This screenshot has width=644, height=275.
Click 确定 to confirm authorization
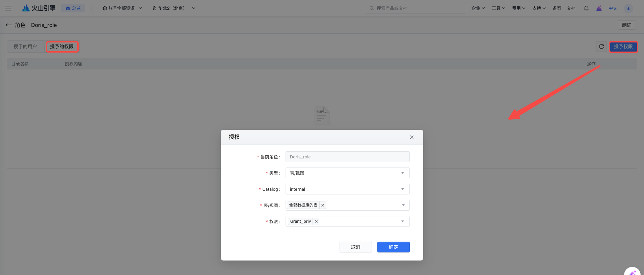[x=394, y=247]
